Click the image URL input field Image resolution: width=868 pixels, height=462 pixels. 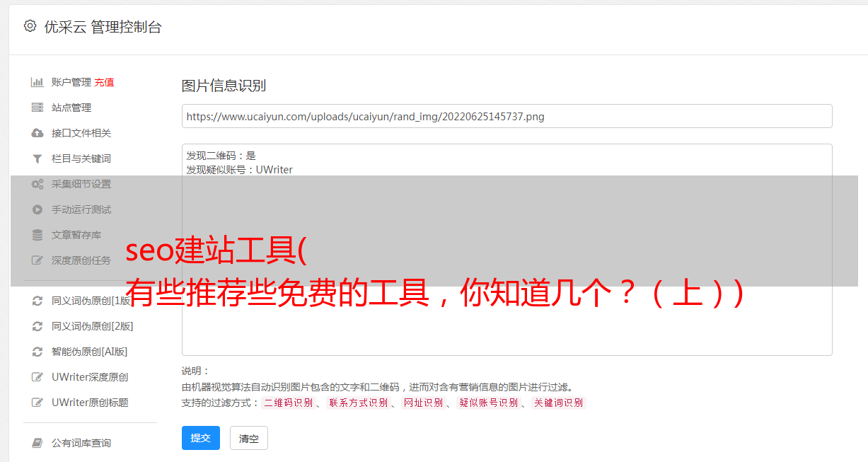click(x=507, y=116)
